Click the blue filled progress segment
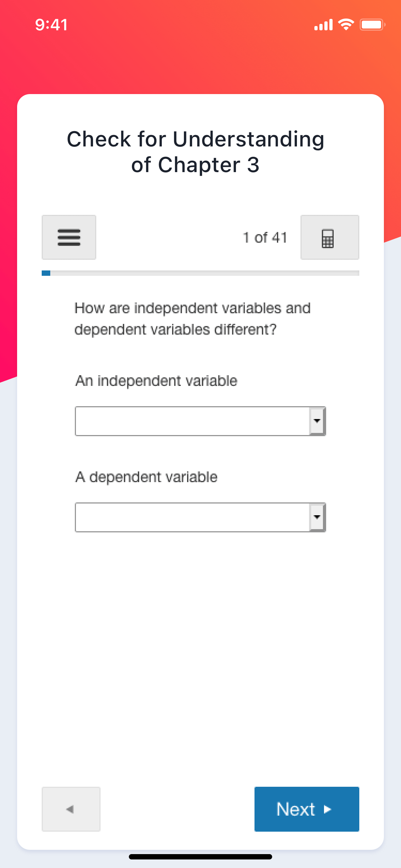Viewport: 401px width, 868px height. tap(46, 273)
